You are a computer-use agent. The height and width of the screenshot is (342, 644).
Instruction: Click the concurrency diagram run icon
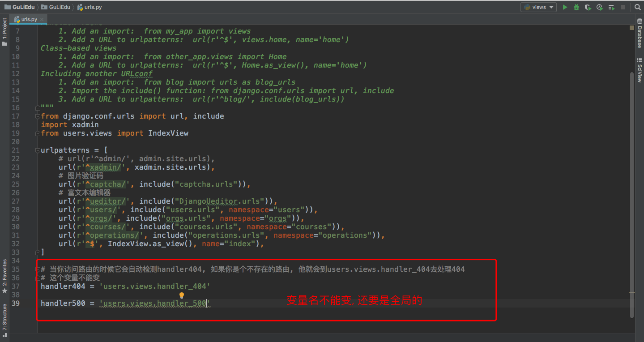point(611,7)
